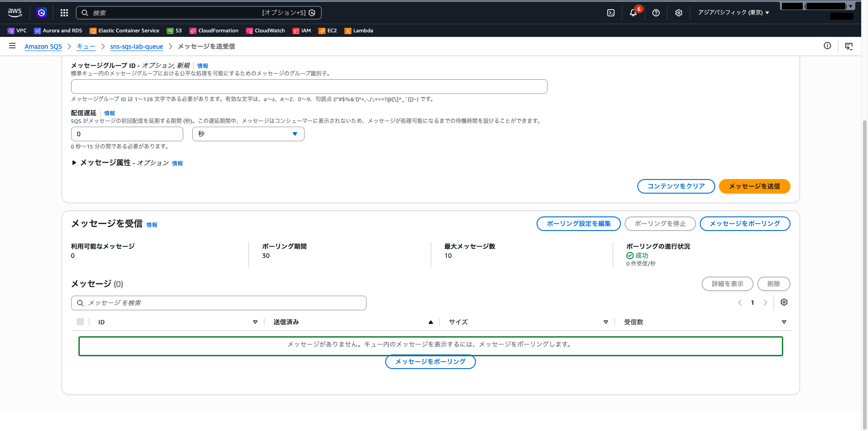The height and width of the screenshot is (431, 868).
Task: Open the Asia Pacific (Tokyo) region selector
Action: (x=734, y=13)
